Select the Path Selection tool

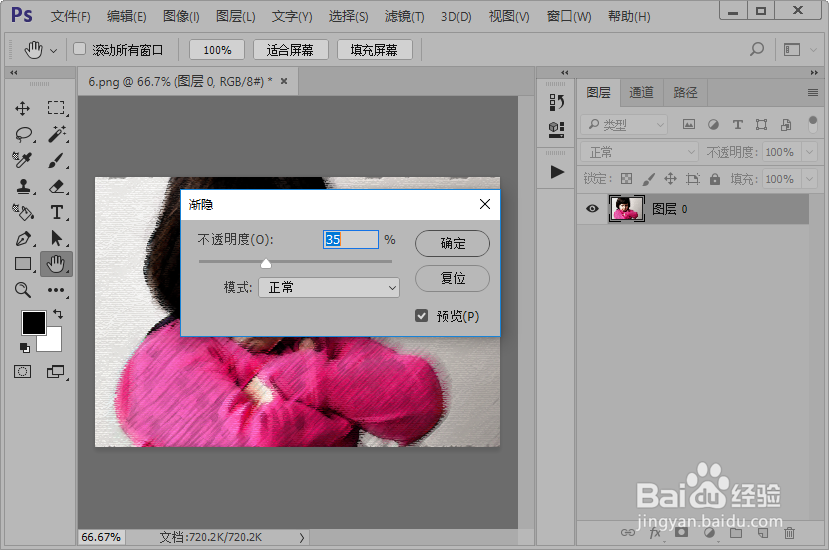pos(56,239)
